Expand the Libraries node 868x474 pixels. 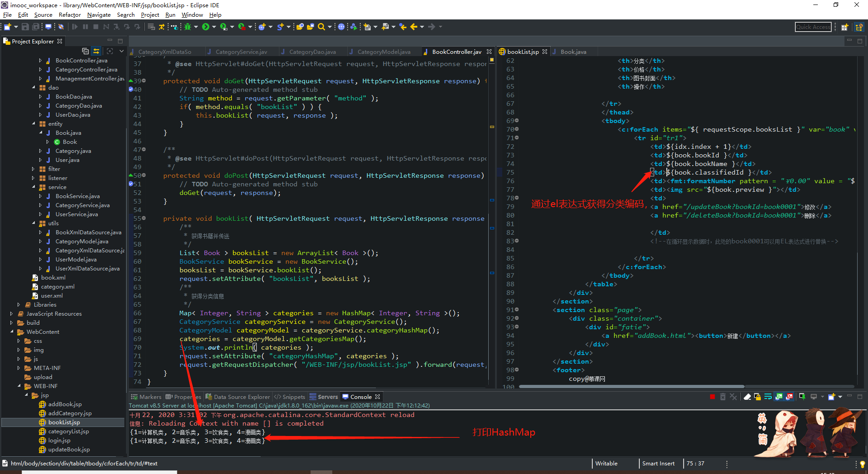[19, 304]
